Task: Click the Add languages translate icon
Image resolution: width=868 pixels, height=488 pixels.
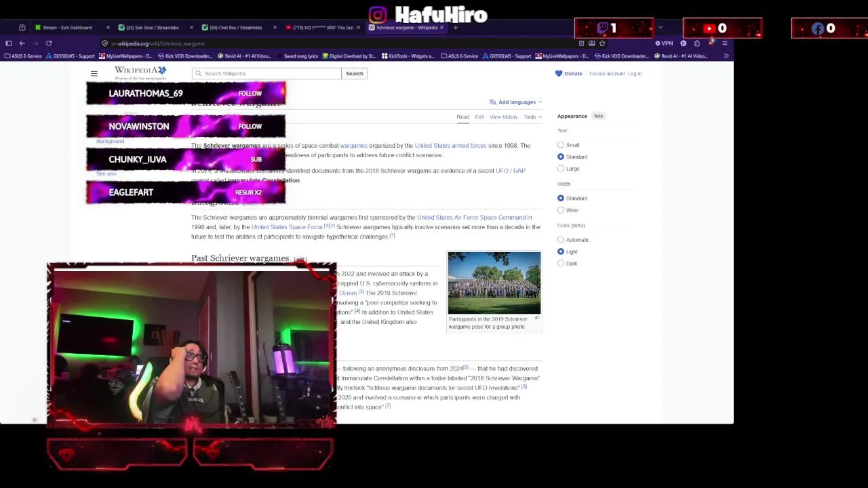Action: pos(492,102)
